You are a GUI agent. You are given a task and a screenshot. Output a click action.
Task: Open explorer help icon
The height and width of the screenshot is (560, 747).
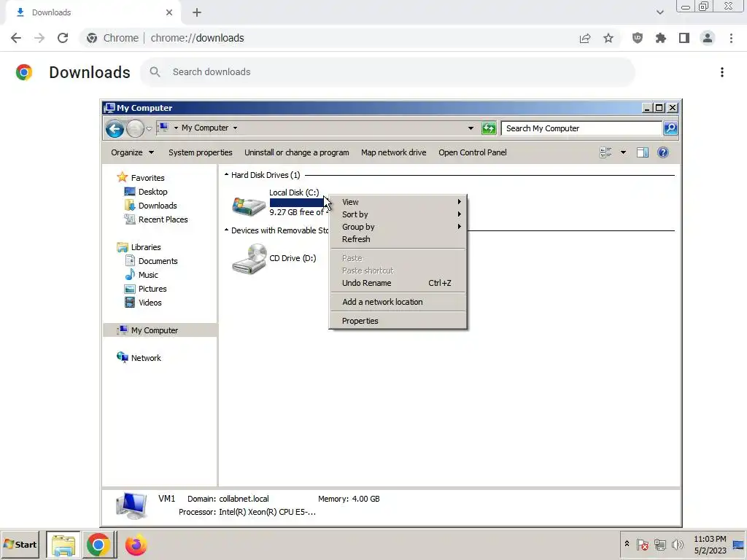click(x=662, y=152)
